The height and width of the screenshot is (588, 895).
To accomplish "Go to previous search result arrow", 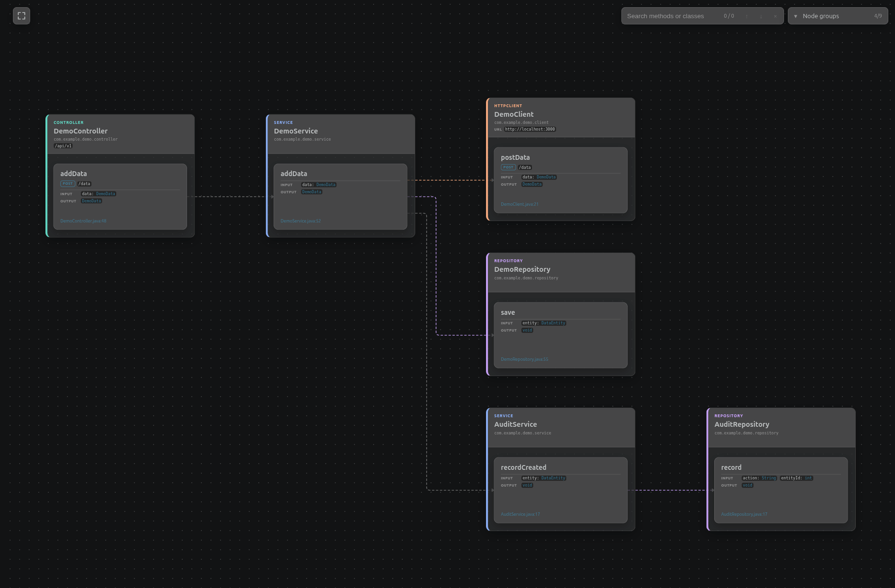I will [x=747, y=16].
